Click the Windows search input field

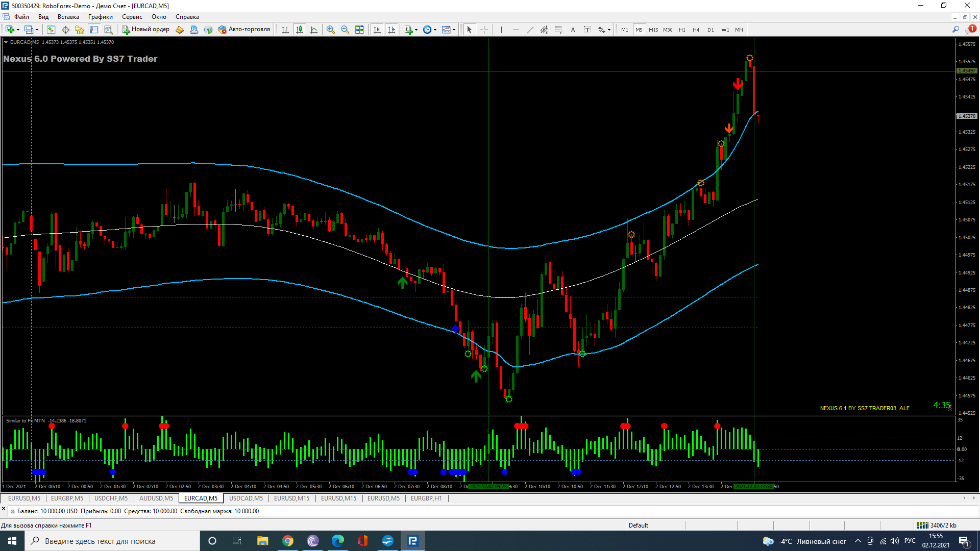click(x=112, y=541)
